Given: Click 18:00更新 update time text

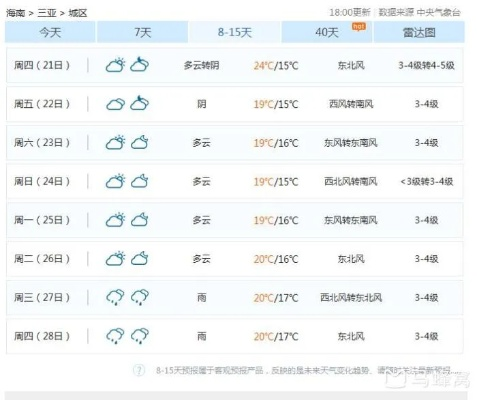Looking at the screenshot, I should [350, 13].
